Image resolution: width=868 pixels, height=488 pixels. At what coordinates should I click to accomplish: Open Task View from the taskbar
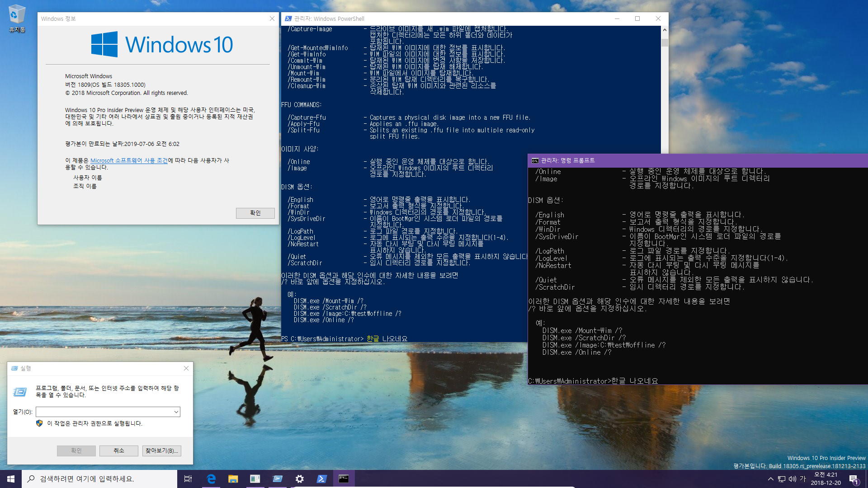tap(188, 479)
